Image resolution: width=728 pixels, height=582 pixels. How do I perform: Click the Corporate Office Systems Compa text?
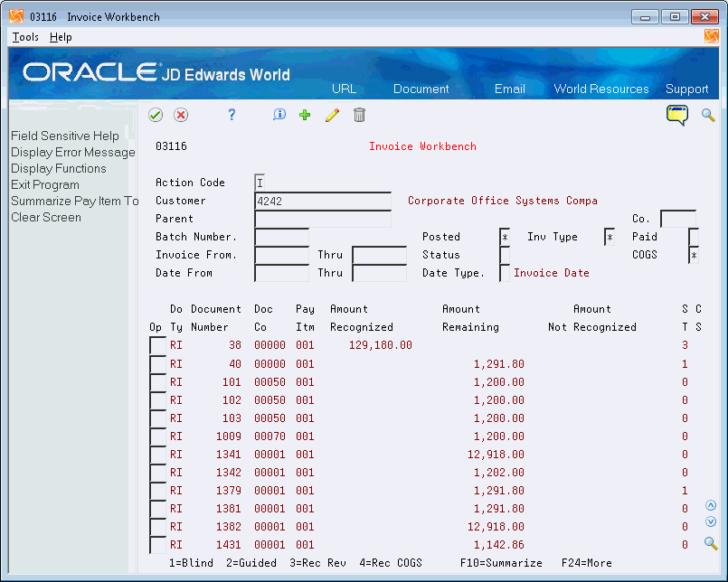(x=502, y=201)
